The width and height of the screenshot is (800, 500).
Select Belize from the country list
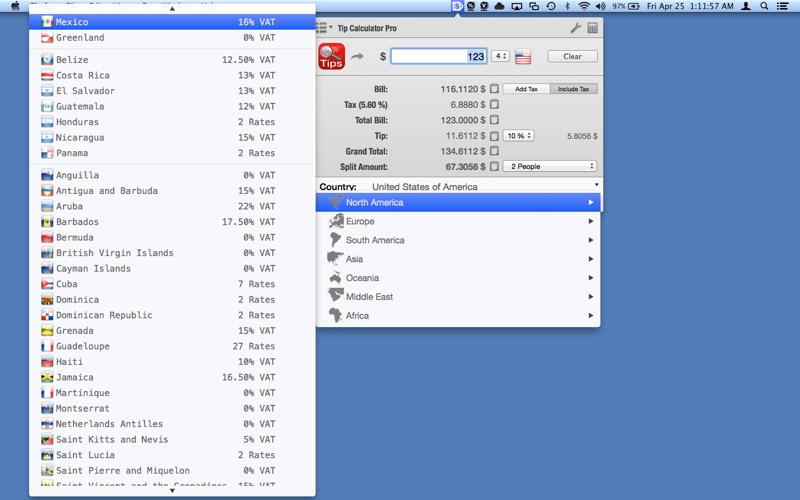tap(172, 60)
